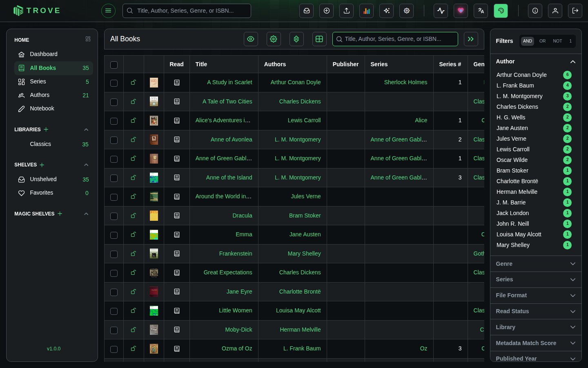Click the pink heart icon in top bar
Viewport: 588px width, 368px height.
(461, 11)
